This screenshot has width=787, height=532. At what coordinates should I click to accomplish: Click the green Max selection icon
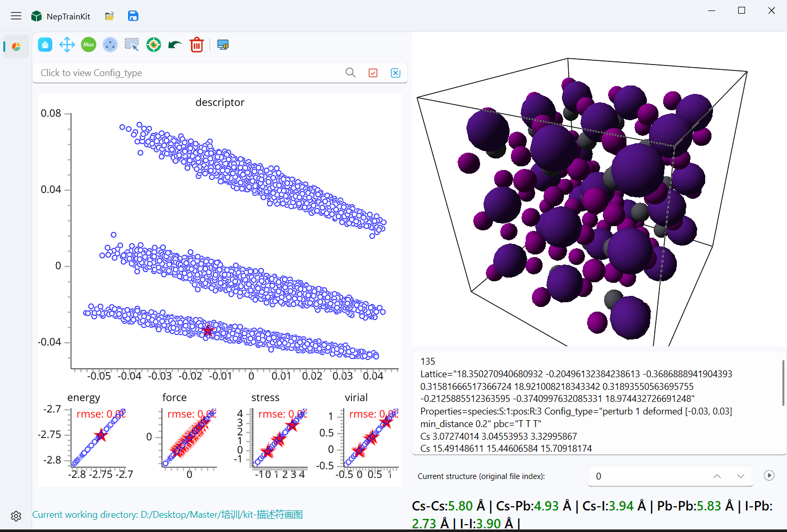89,45
